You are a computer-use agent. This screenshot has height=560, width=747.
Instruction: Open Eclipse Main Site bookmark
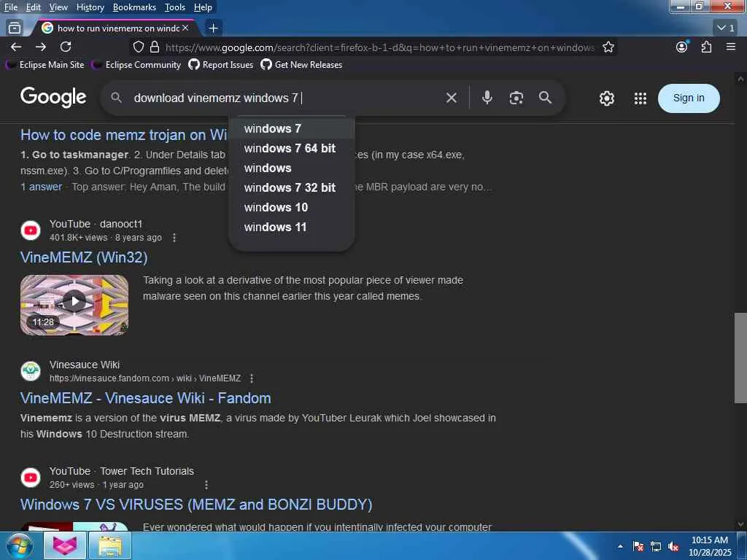(x=45, y=65)
